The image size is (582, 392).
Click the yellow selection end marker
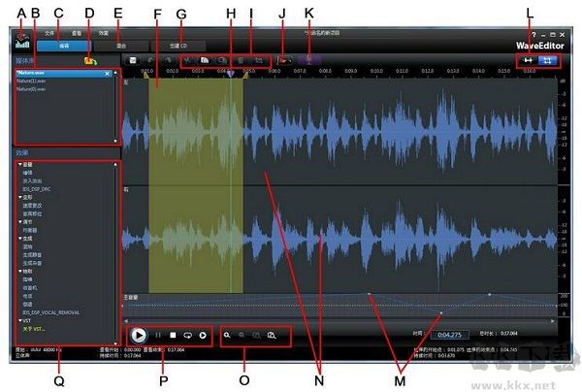point(245,76)
